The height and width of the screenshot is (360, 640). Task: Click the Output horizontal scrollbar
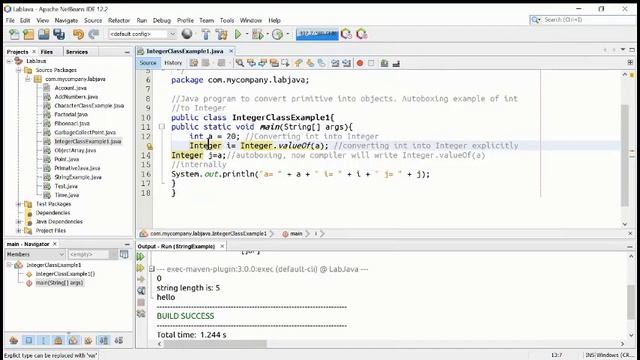coord(216,344)
